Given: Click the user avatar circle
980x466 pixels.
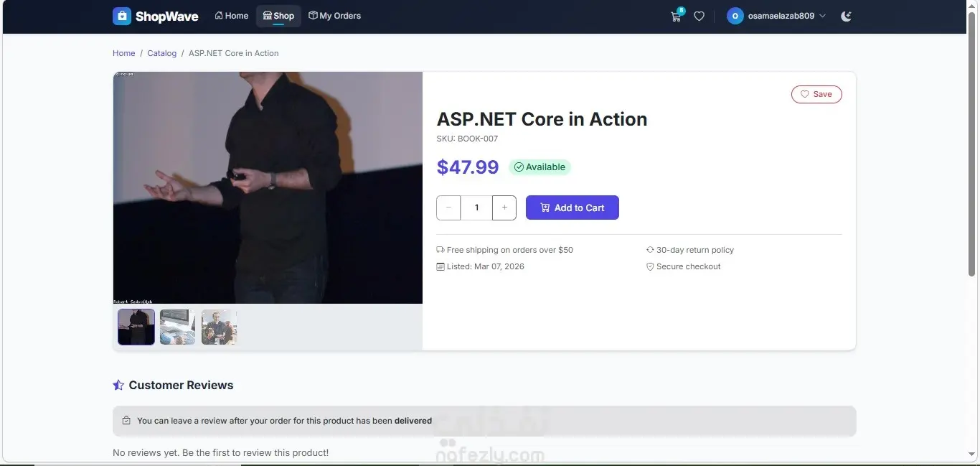Looking at the screenshot, I should [735, 16].
